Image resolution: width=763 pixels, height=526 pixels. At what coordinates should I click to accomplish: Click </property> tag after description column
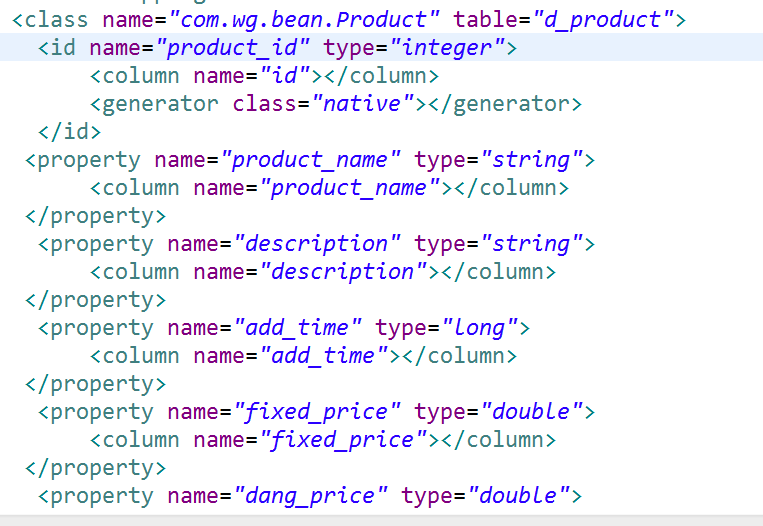96,300
